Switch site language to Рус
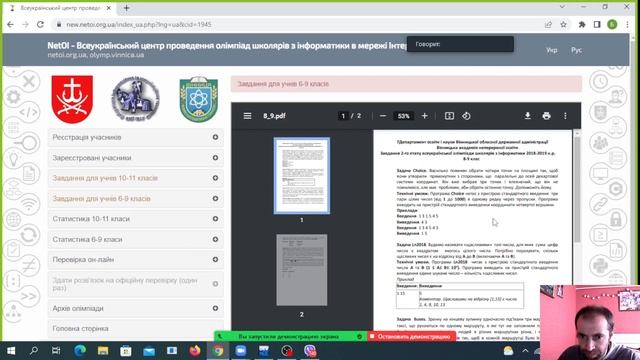 click(576, 50)
